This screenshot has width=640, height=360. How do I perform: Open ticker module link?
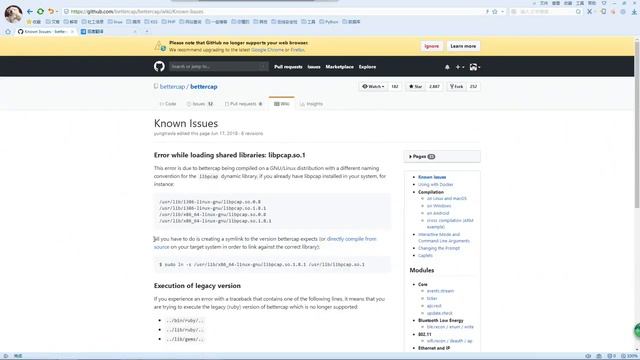point(432,298)
